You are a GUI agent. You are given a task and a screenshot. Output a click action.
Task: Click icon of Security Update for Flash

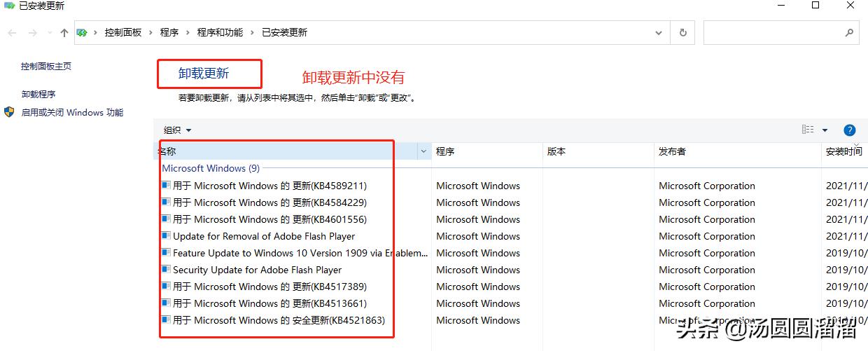[x=166, y=269]
